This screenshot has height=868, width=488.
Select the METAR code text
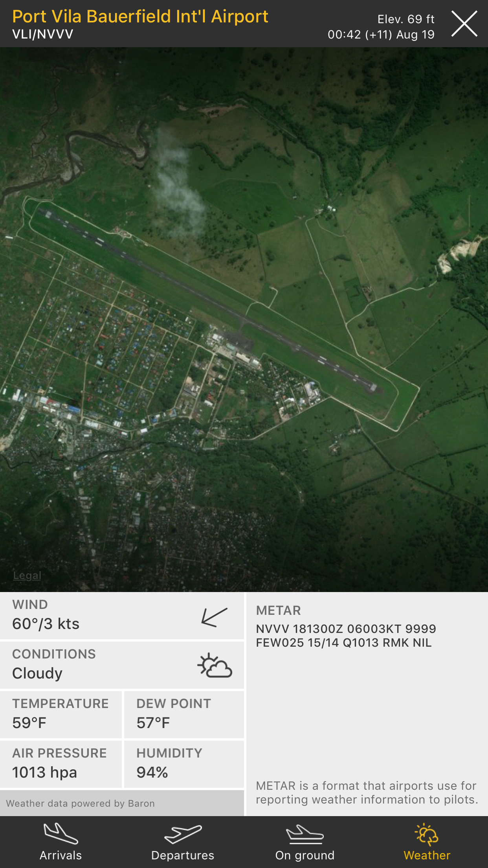tap(346, 636)
